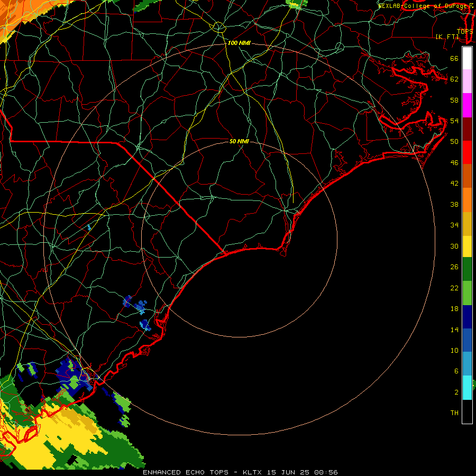
Task: Click the '6' scale value
Action: pyautogui.click(x=456, y=371)
